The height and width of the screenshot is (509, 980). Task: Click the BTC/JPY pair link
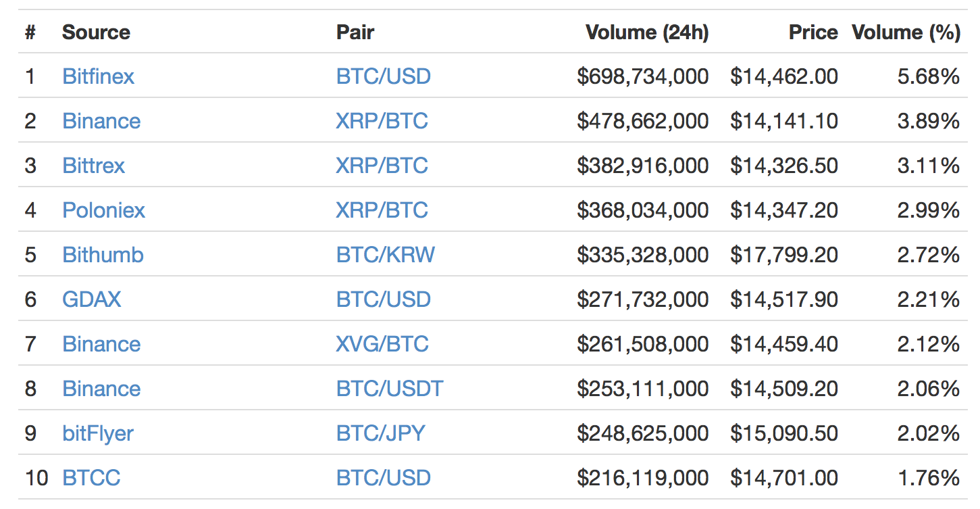click(x=380, y=433)
